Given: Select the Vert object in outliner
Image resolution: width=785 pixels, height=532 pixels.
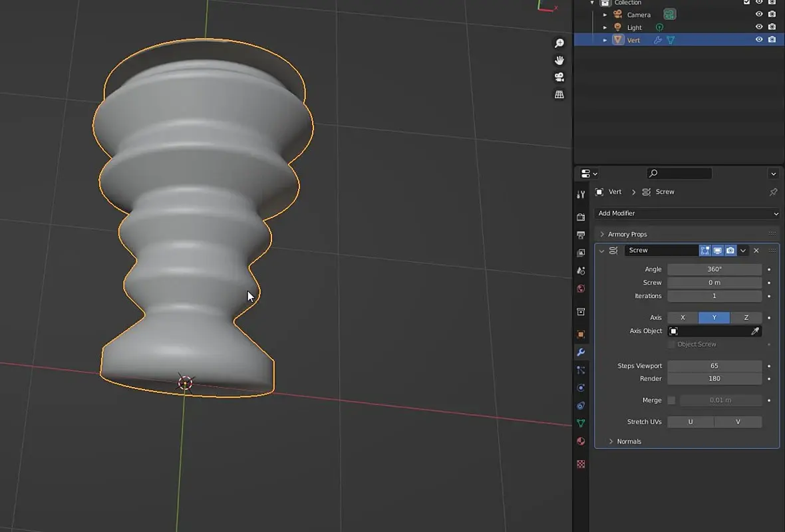Looking at the screenshot, I should 633,40.
